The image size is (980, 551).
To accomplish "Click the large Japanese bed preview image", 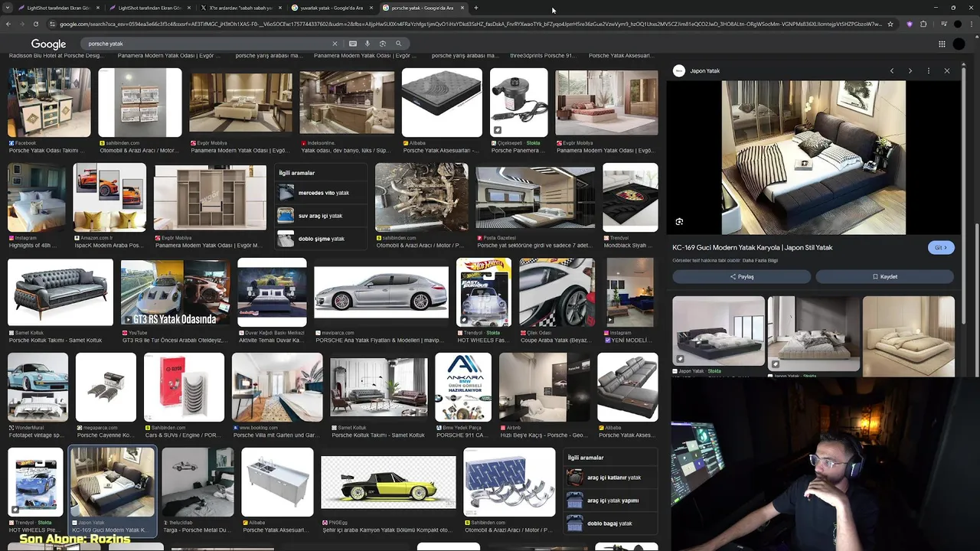I will click(x=814, y=157).
